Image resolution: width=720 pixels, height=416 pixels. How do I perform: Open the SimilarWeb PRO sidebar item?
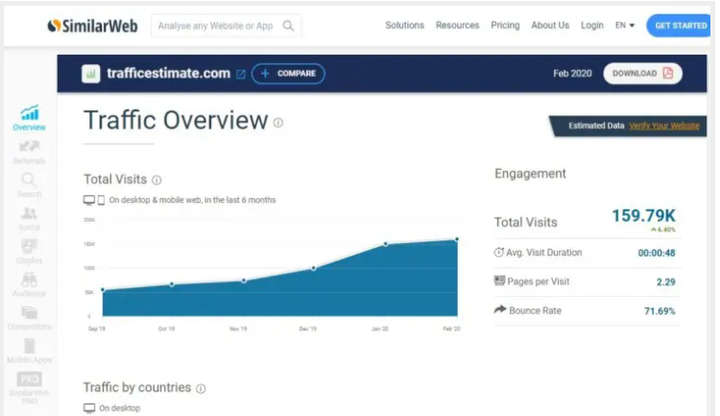tap(29, 388)
